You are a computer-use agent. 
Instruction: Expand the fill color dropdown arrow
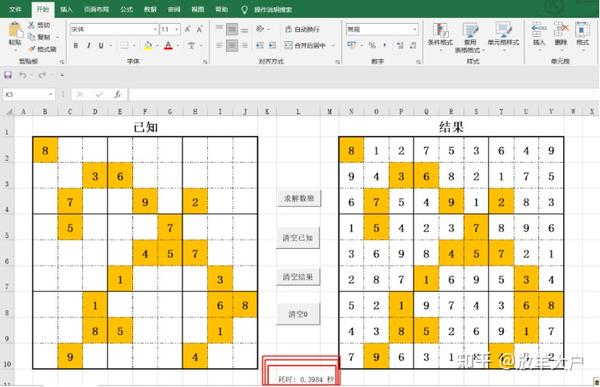pyautogui.click(x=157, y=46)
